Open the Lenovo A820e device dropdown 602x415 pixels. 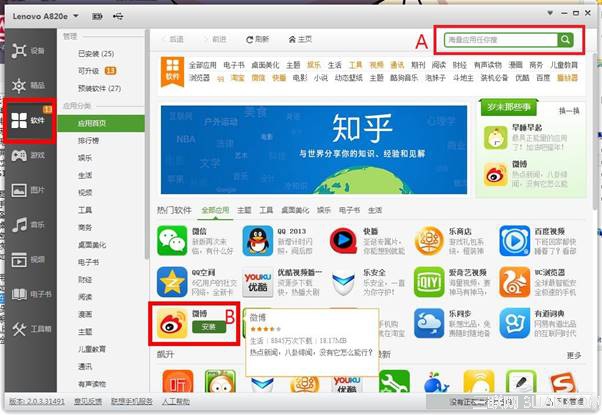pyautogui.click(x=45, y=16)
